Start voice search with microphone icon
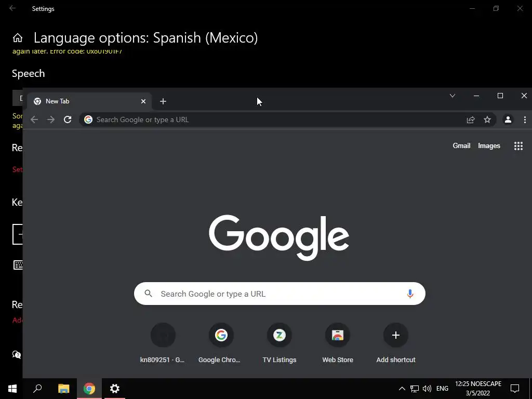 coord(410,294)
